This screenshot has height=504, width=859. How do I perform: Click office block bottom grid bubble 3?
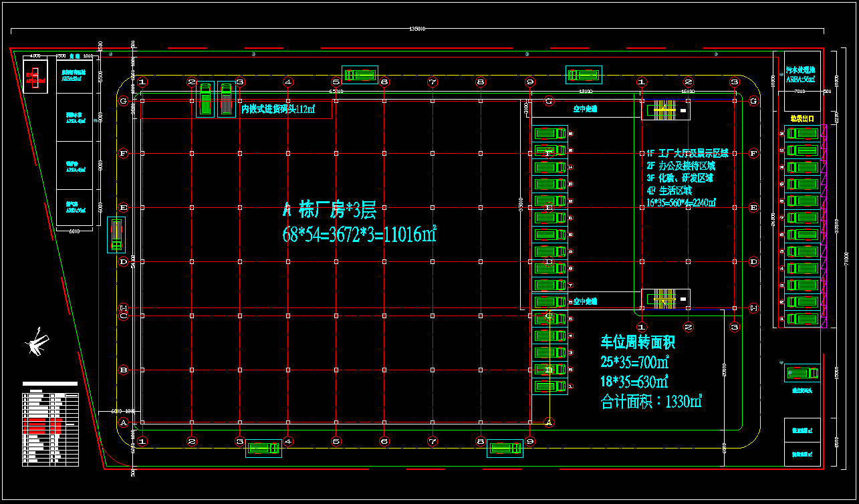[x=734, y=327]
